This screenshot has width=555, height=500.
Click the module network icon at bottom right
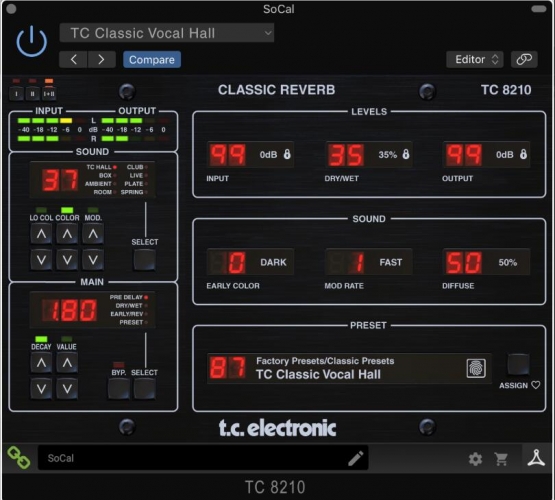coord(536,457)
